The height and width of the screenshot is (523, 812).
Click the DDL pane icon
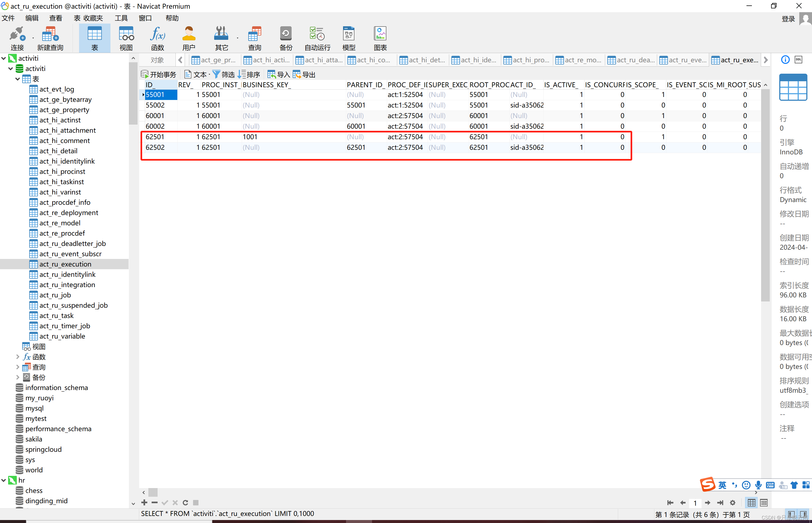point(798,60)
